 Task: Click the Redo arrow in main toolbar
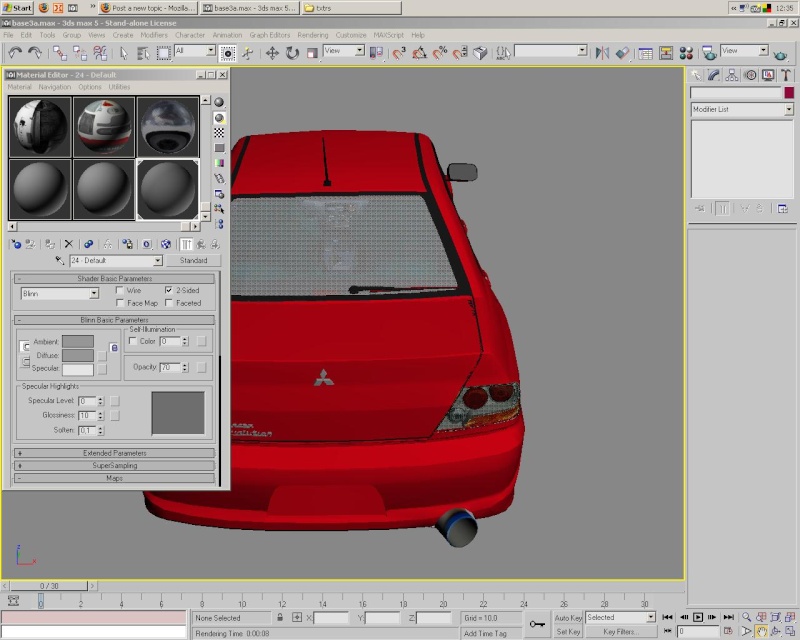pyautogui.click(x=35, y=53)
